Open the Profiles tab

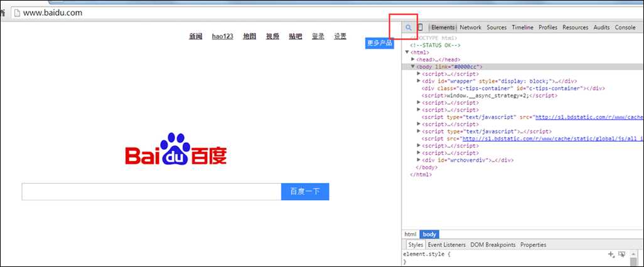coord(548,28)
